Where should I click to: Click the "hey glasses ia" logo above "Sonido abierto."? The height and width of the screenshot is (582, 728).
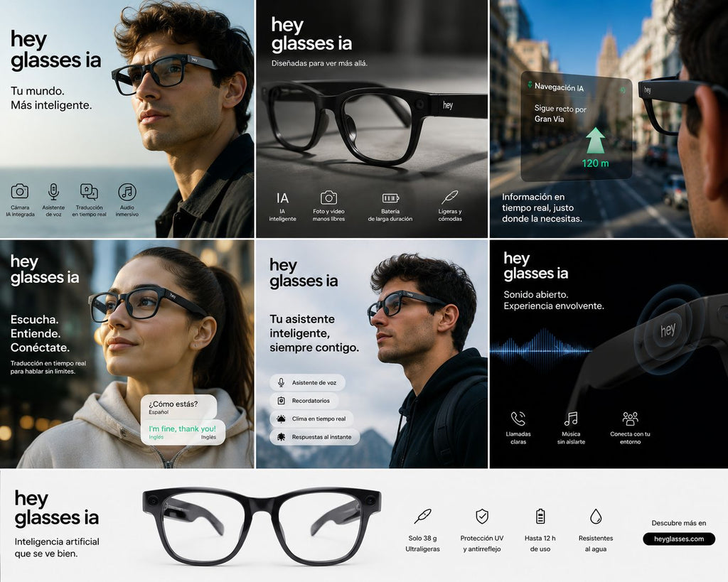tap(536, 266)
